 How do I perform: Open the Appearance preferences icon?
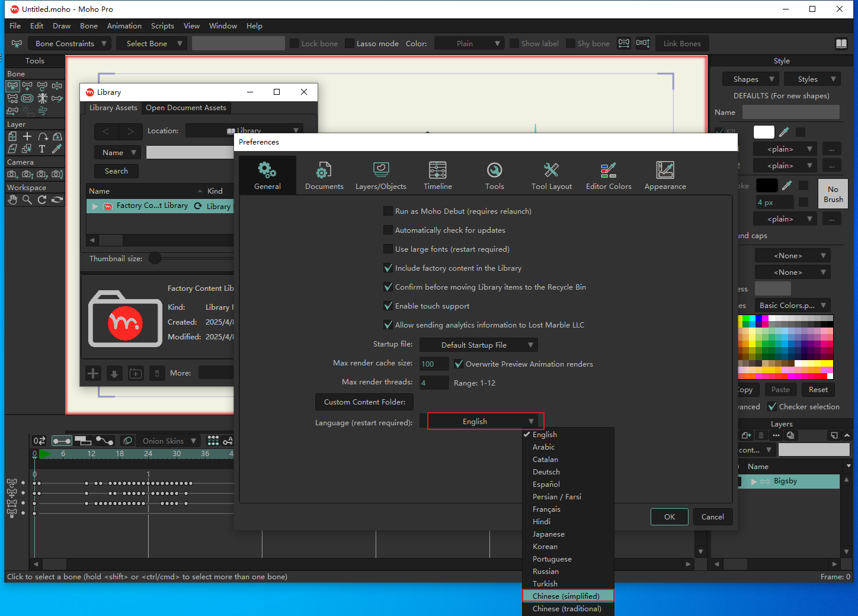[x=665, y=171]
